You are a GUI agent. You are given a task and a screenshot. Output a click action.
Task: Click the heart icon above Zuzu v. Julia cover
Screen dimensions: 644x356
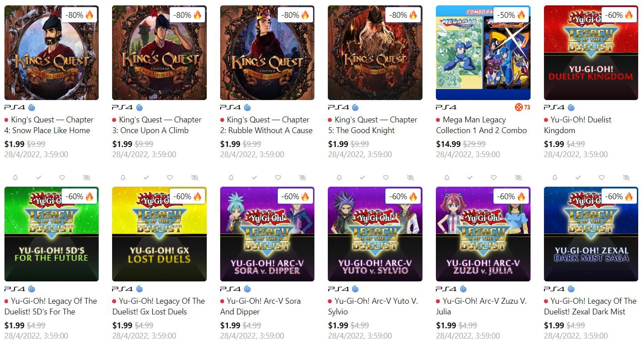[x=493, y=178]
